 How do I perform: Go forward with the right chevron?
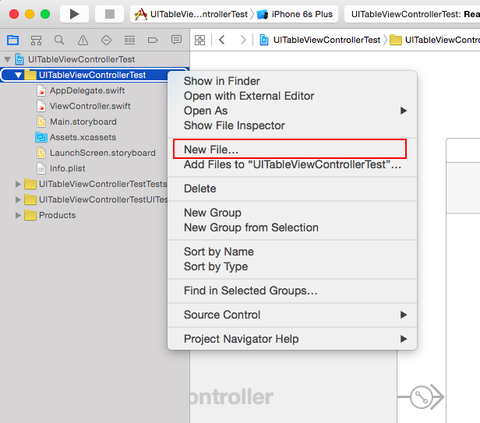243,40
